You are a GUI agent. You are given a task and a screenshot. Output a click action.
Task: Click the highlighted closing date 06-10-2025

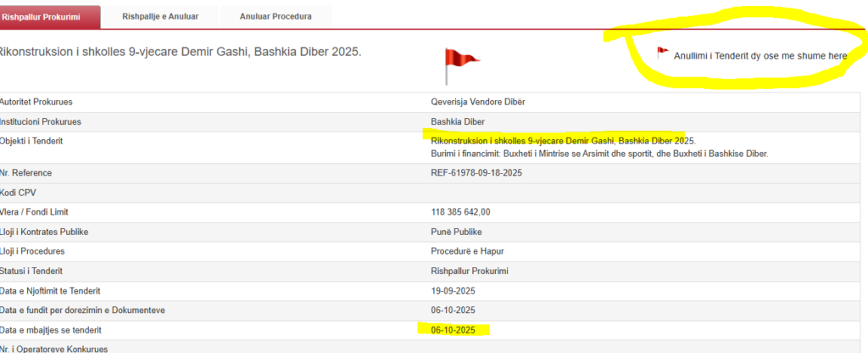pyautogui.click(x=452, y=329)
